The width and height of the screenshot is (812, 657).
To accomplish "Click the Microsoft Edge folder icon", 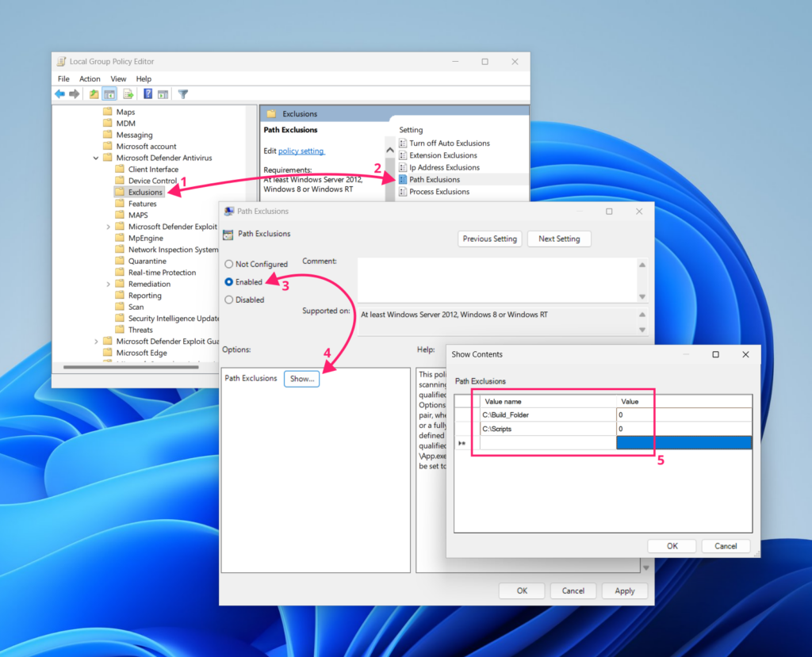I will pos(108,353).
